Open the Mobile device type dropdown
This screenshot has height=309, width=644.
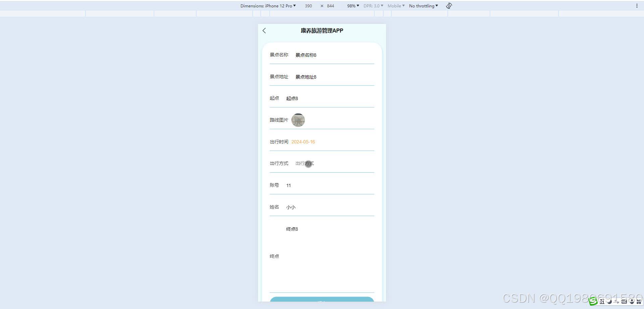pyautogui.click(x=395, y=6)
